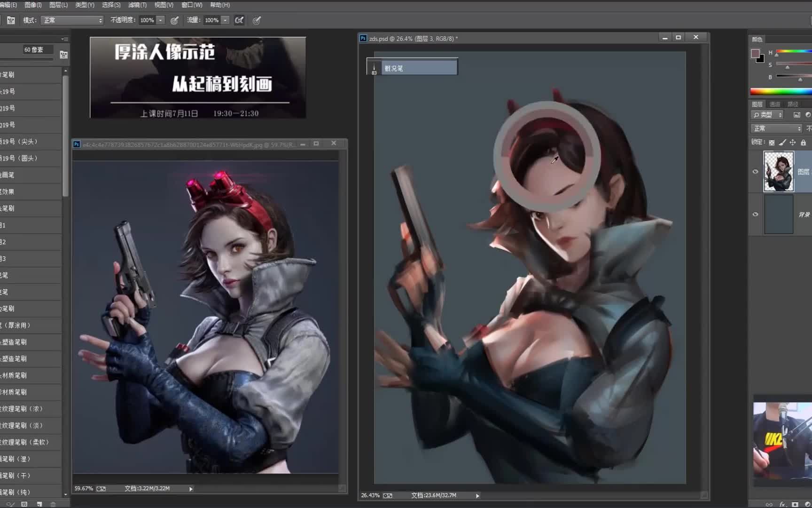Image resolution: width=812 pixels, height=508 pixels.
Task: Click the brush list scroll-up arrow
Action: [x=65, y=71]
